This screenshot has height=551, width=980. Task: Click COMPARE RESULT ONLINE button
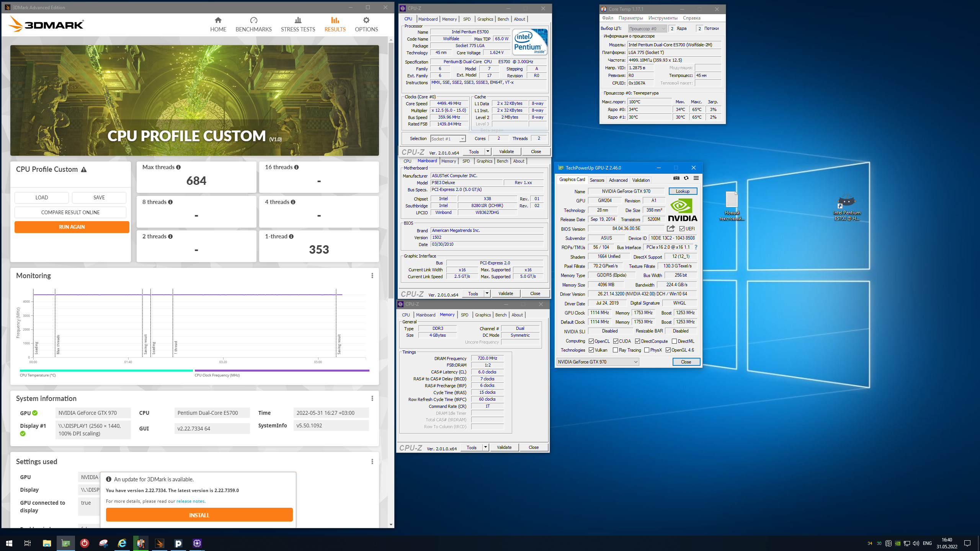coord(70,212)
